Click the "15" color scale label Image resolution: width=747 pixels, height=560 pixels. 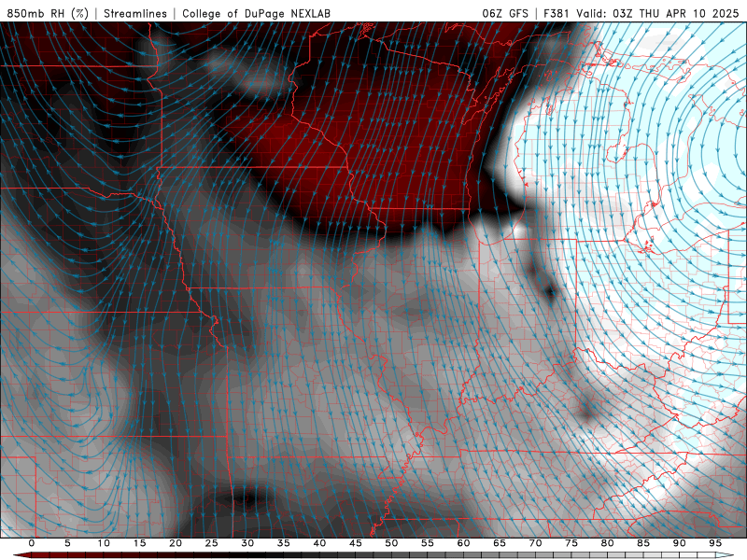tap(139, 543)
